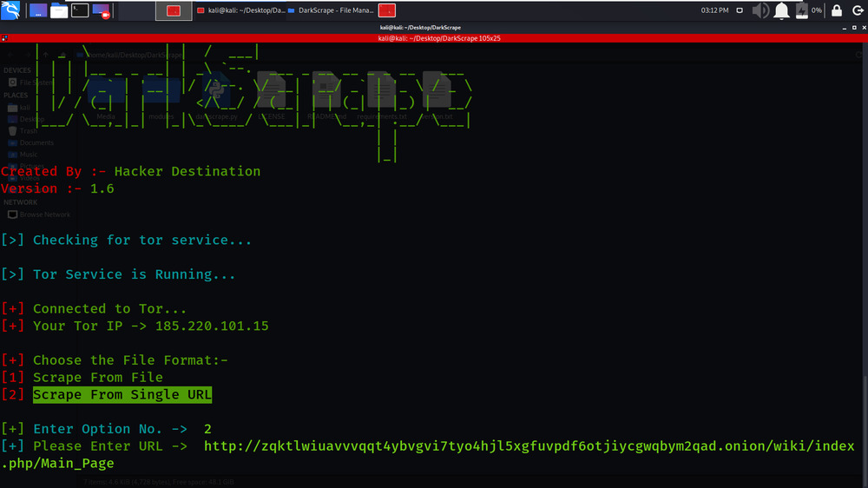868x488 pixels.
Task: Click the 'Version :- 1.6' text
Action: pos(57,189)
